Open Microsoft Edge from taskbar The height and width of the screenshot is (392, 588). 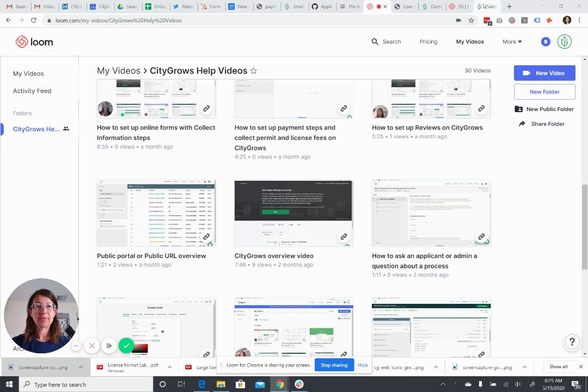click(x=202, y=384)
